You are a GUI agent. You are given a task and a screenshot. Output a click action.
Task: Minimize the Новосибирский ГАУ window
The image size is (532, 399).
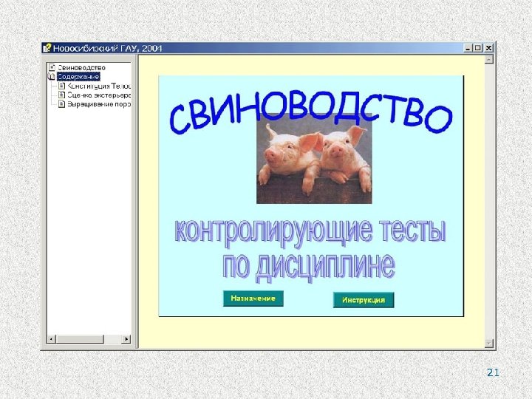(468, 48)
